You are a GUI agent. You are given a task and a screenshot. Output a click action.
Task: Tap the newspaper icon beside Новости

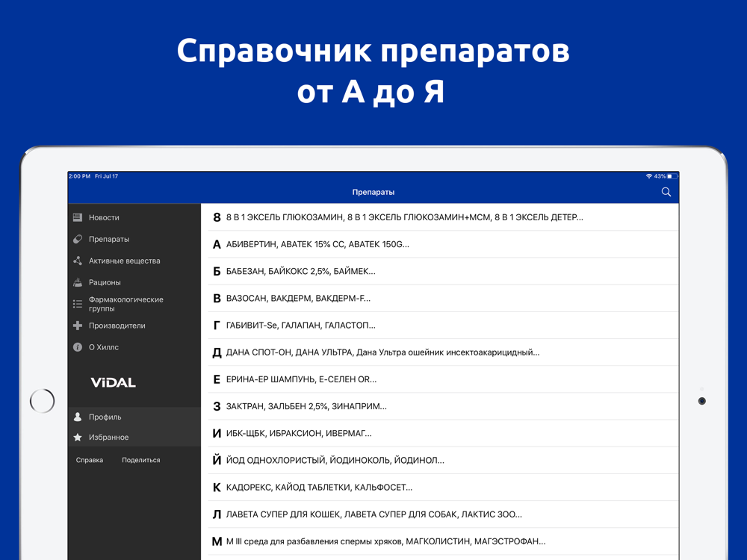pyautogui.click(x=78, y=217)
